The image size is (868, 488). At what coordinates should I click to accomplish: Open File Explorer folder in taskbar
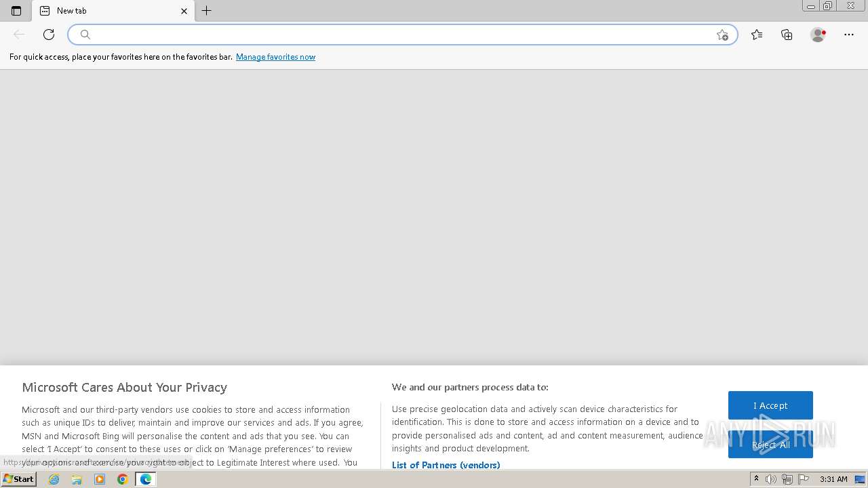(x=77, y=479)
